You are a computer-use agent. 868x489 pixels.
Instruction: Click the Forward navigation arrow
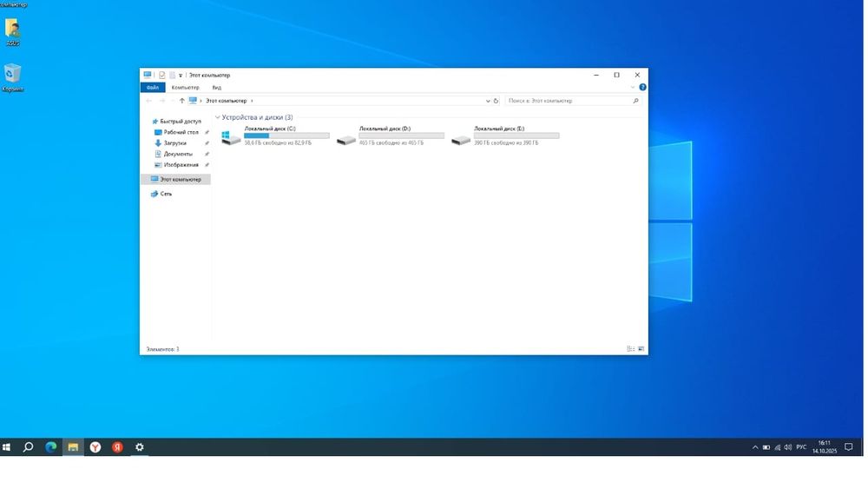[161, 101]
